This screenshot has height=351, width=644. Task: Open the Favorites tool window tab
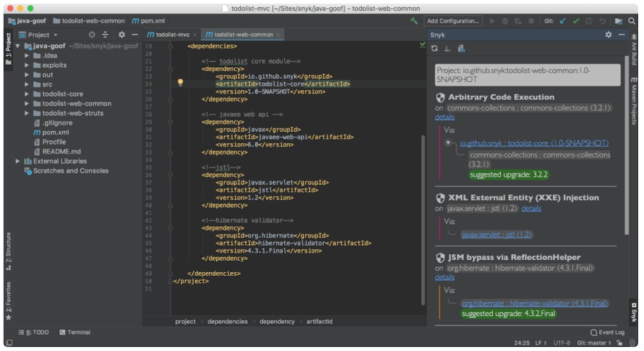8,301
